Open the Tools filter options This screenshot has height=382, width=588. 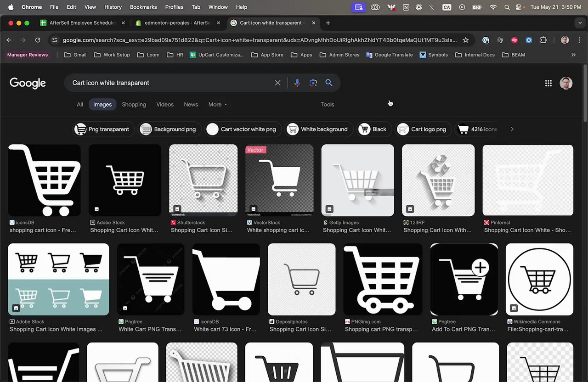(328, 105)
